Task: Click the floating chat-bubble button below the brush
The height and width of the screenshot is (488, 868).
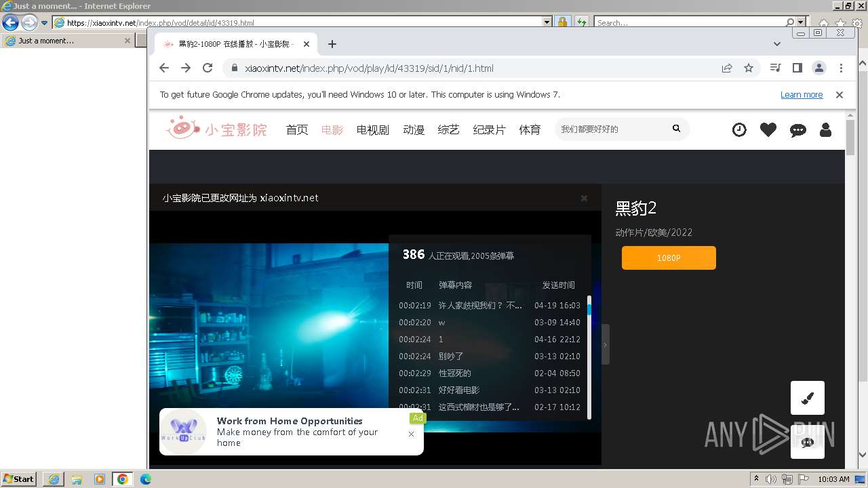Action: [x=808, y=442]
